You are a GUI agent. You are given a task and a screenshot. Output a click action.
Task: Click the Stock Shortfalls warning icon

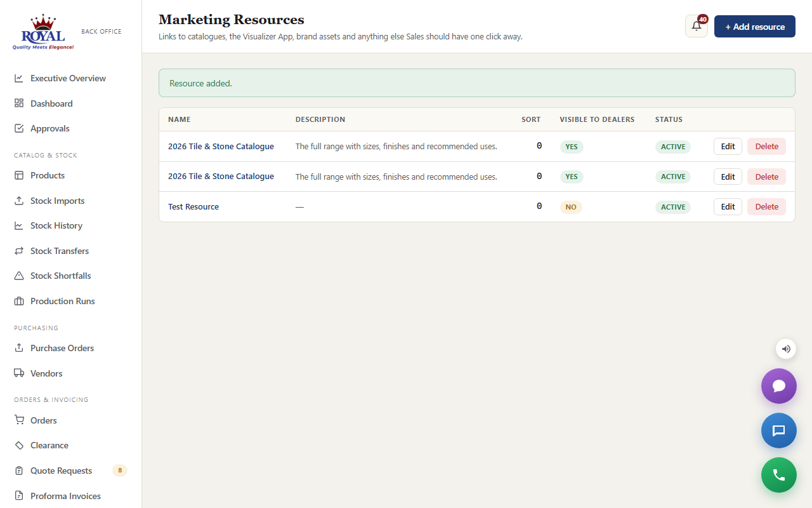pos(19,276)
